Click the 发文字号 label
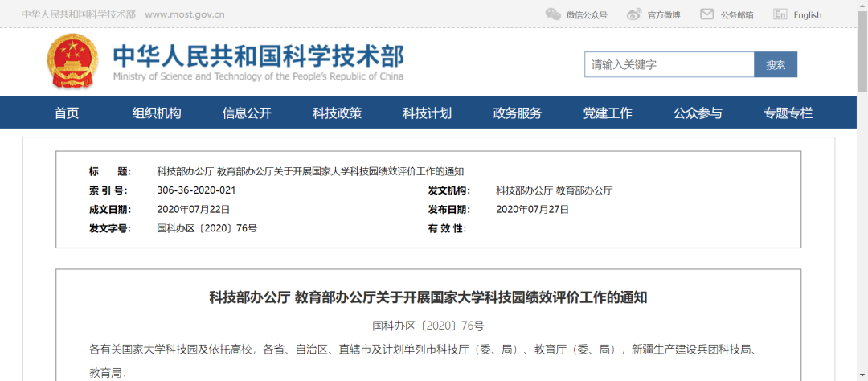The height and width of the screenshot is (381, 868). click(x=110, y=228)
